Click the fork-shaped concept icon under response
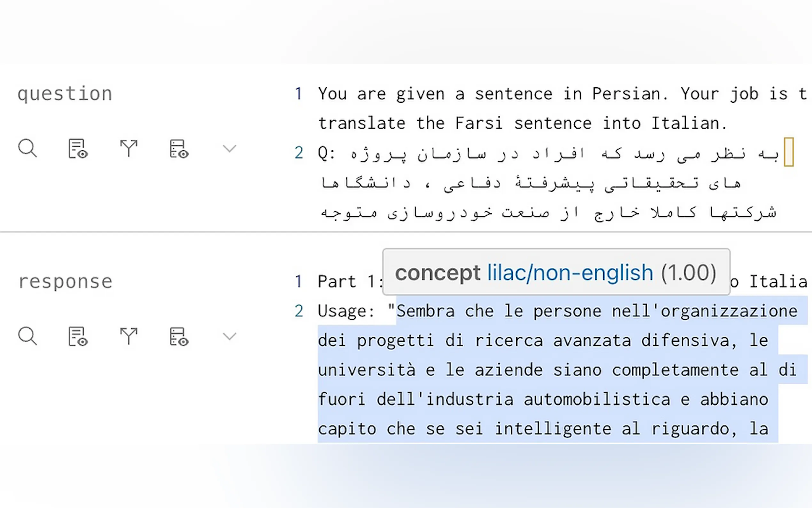This screenshot has width=812, height=508. [129, 336]
